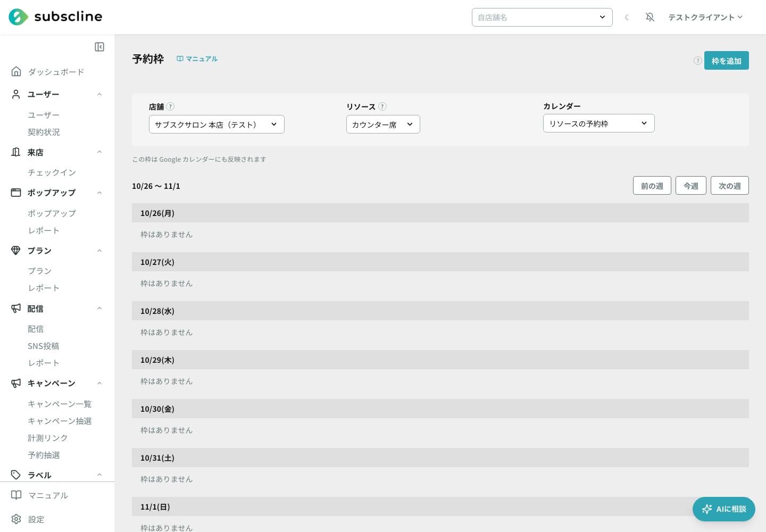
Task: Collapse the sidebar with the panel icon
Action: [x=99, y=47]
